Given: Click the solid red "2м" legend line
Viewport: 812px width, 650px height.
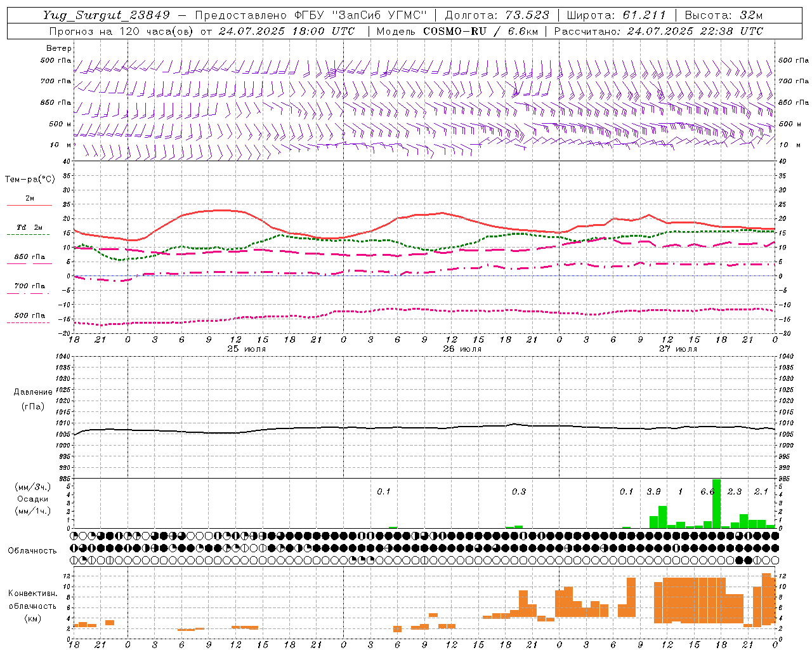Looking at the screenshot, I should (29, 205).
